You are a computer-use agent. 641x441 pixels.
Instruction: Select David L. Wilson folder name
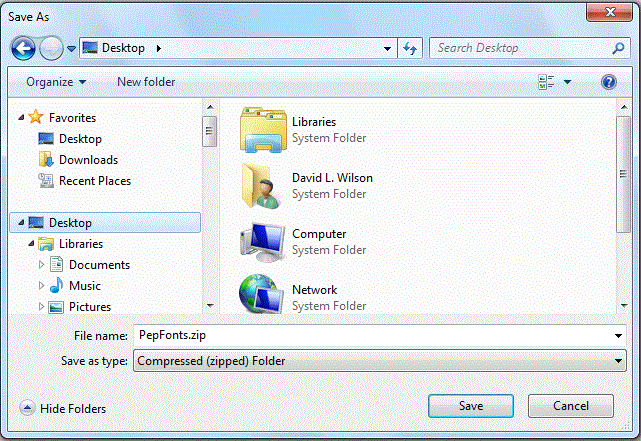click(332, 178)
